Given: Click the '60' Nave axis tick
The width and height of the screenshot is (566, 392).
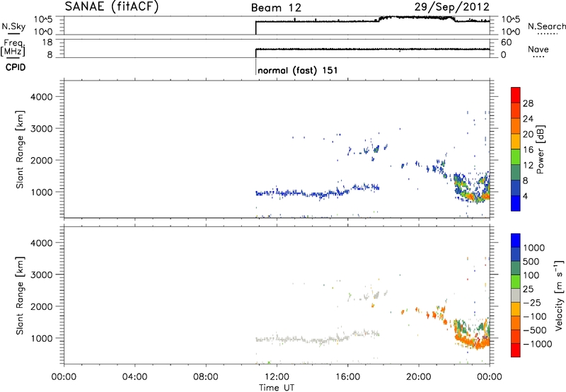Looking at the screenshot, I should [x=507, y=42].
